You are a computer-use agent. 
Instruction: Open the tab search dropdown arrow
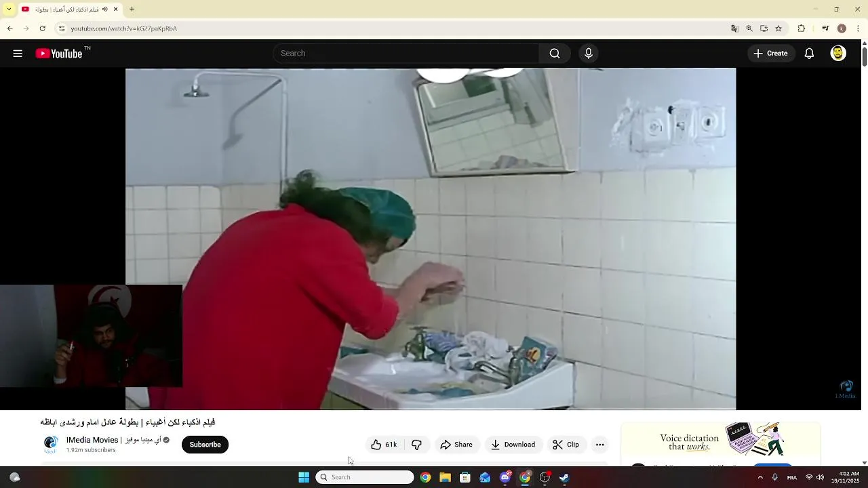tap(9, 9)
